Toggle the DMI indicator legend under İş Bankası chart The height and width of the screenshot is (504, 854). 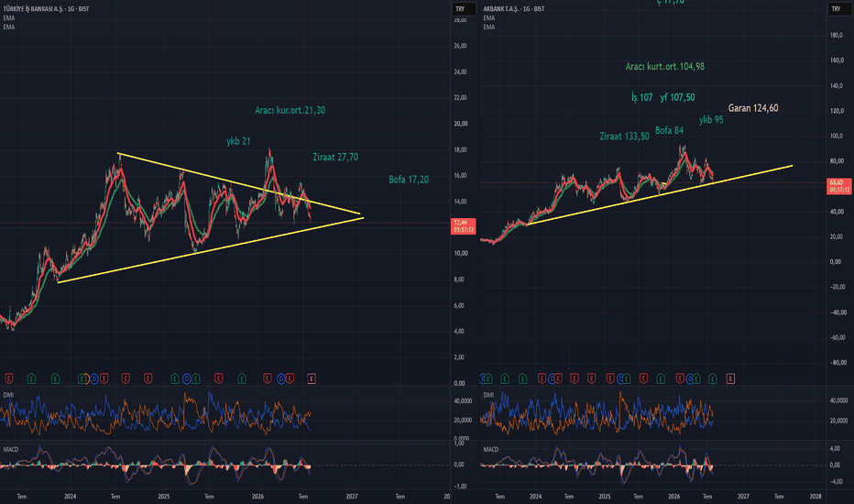[8, 395]
